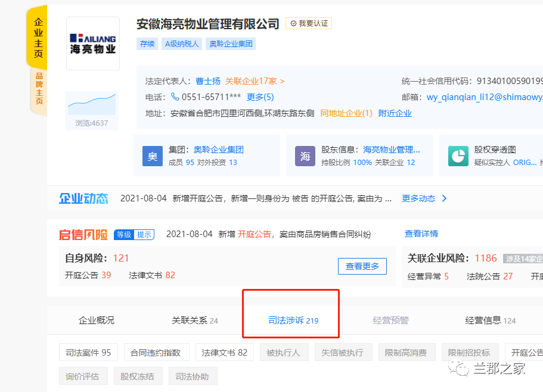Select 限制高消费 filter
This screenshot has height=392, width=543.
tap(407, 352)
